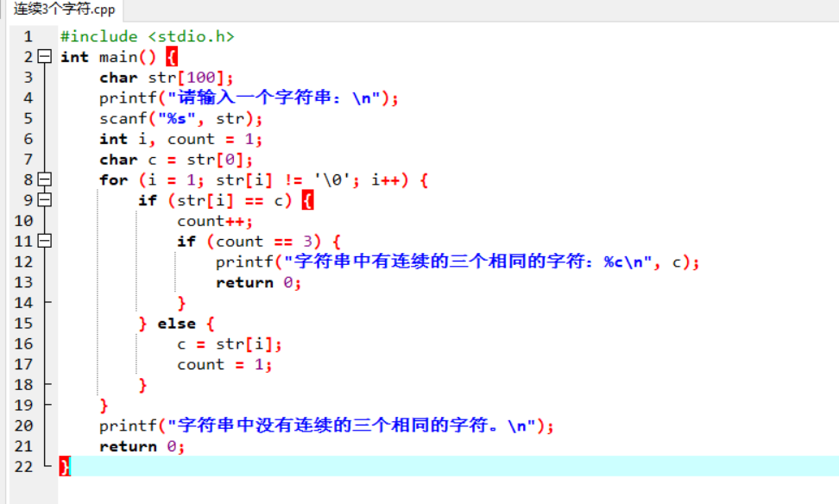Click the highlighted closing brace on line 22
The width and height of the screenshot is (839, 504).
coord(65,467)
